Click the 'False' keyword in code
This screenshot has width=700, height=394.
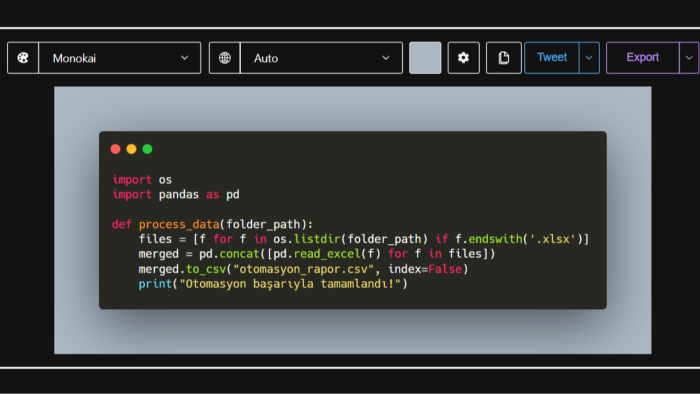(445, 269)
